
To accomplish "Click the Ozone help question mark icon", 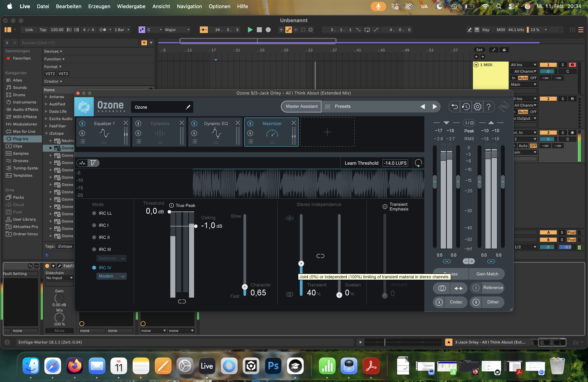I will [489, 107].
